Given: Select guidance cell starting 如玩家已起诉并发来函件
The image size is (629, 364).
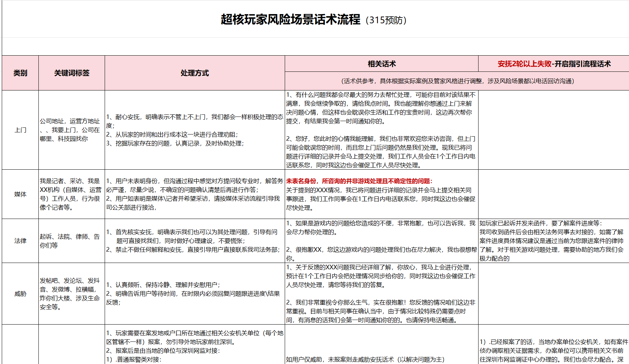Looking at the screenshot, I should click(554, 241).
